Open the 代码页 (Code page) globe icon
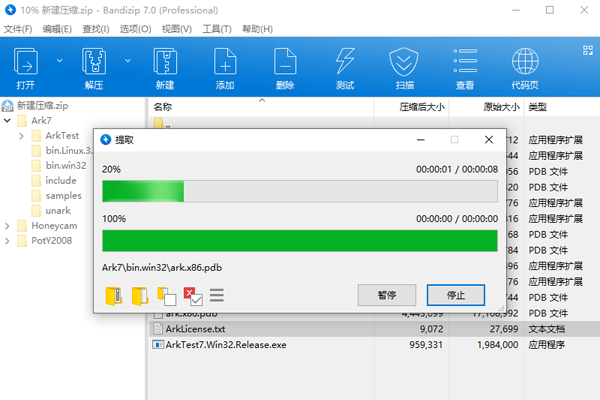The image size is (600, 400). pos(525,61)
